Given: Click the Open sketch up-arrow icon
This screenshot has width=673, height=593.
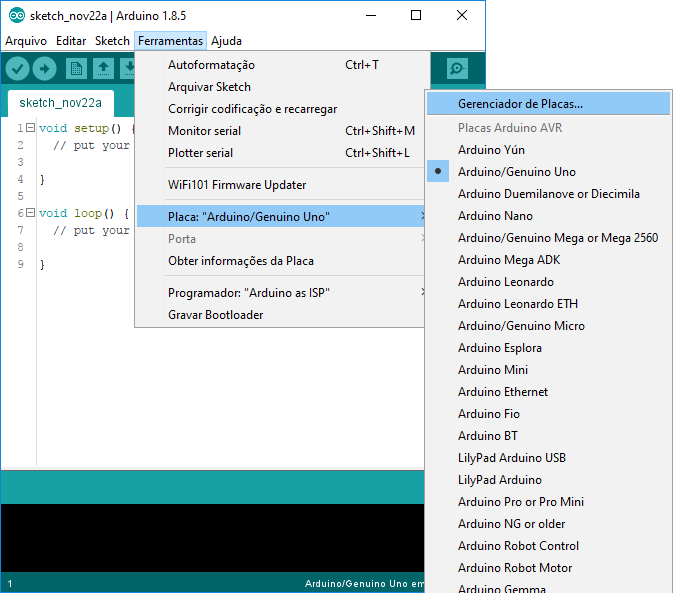Looking at the screenshot, I should pyautogui.click(x=103, y=69).
